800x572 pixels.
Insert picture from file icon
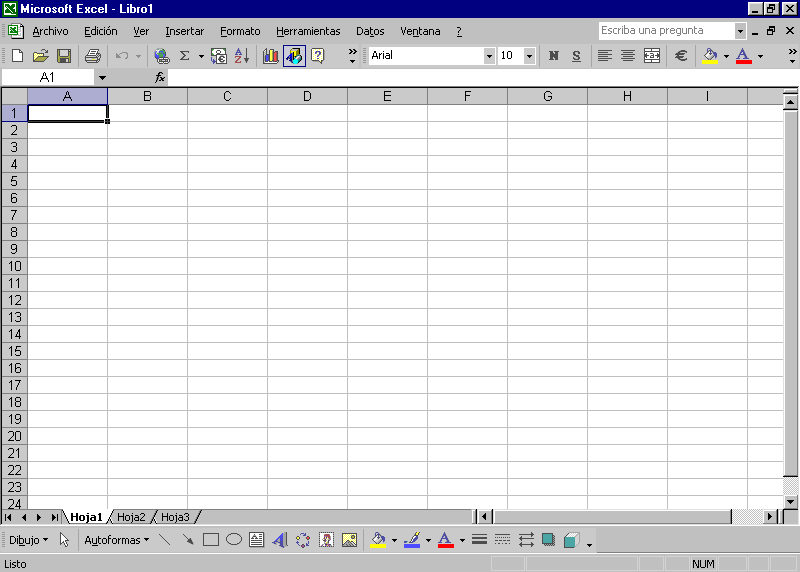[x=349, y=540]
